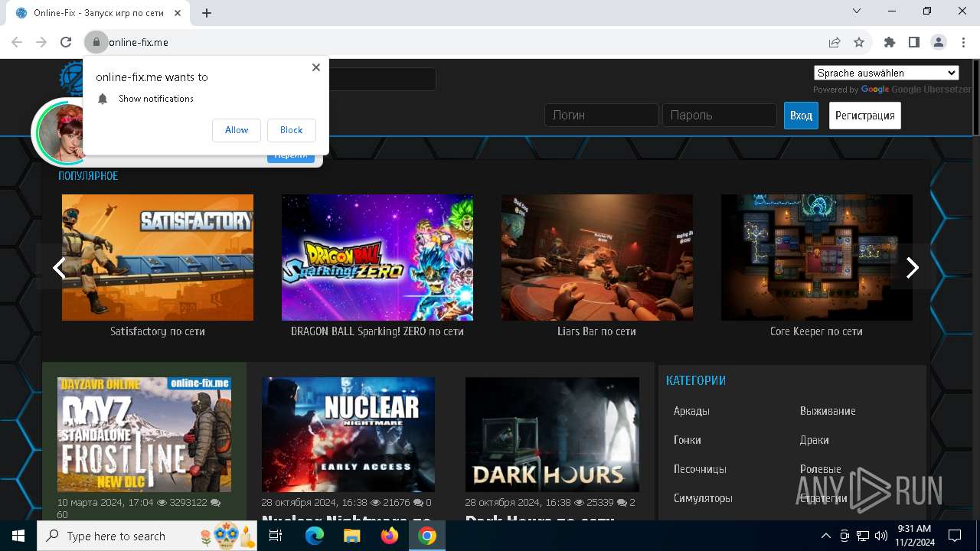
Task: Select the Гонки category
Action: click(688, 440)
